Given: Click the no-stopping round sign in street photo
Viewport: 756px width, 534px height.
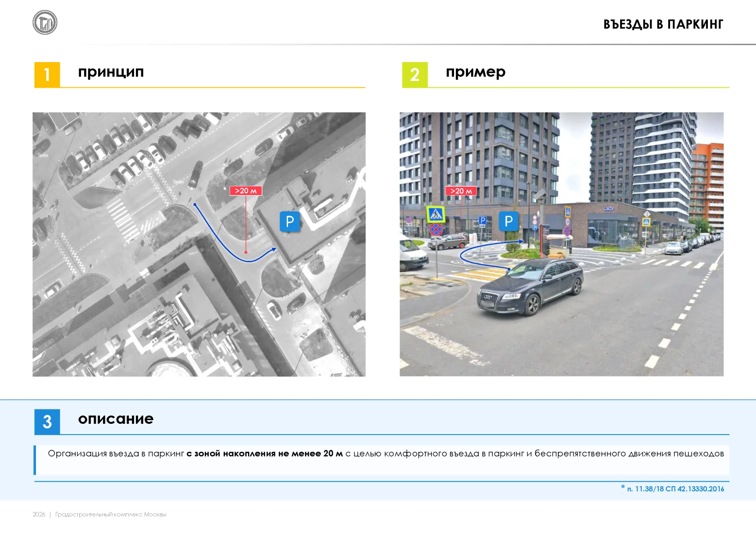Looking at the screenshot, I should (436, 230).
